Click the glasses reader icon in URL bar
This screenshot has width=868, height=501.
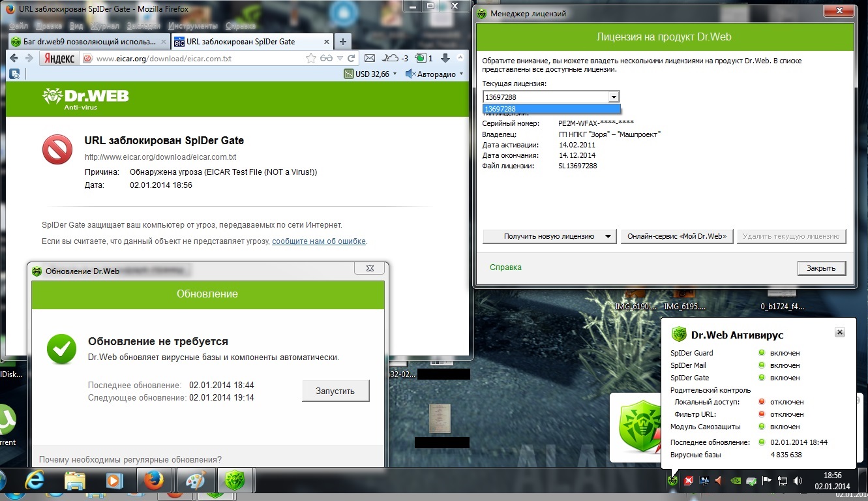pyautogui.click(x=327, y=58)
